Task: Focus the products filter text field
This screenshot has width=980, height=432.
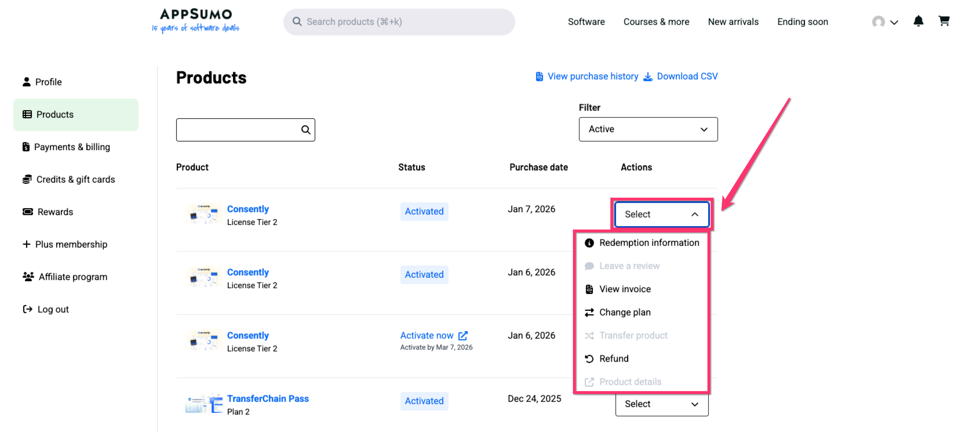Action: coord(238,130)
